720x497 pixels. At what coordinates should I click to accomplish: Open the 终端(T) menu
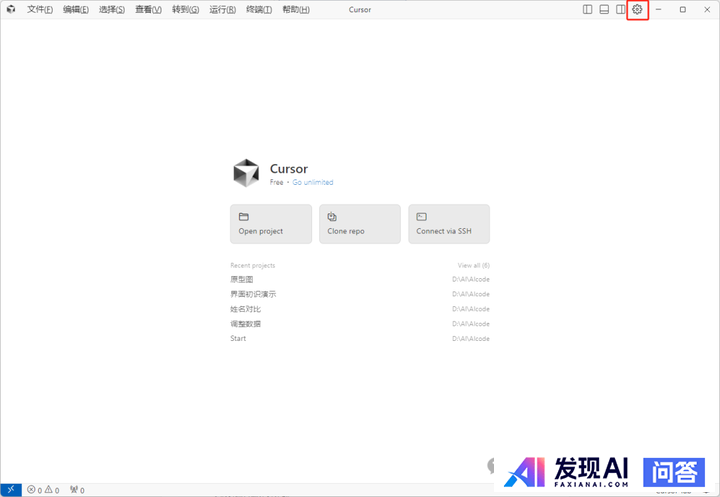pyautogui.click(x=259, y=10)
